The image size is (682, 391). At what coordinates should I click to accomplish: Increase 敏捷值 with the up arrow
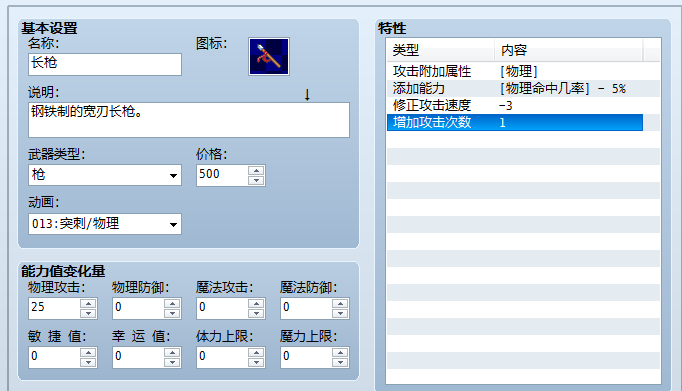pos(88,352)
